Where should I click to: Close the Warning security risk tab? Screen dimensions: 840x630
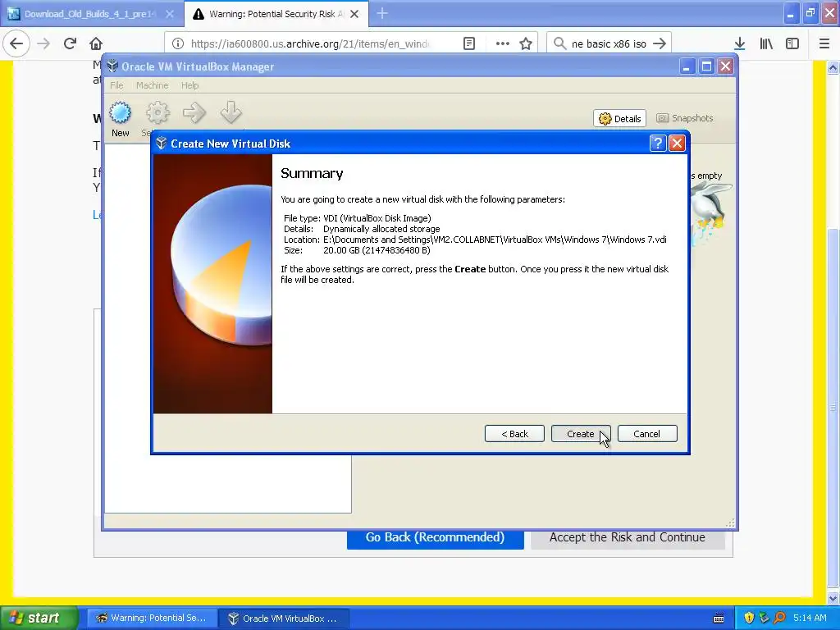(354, 14)
